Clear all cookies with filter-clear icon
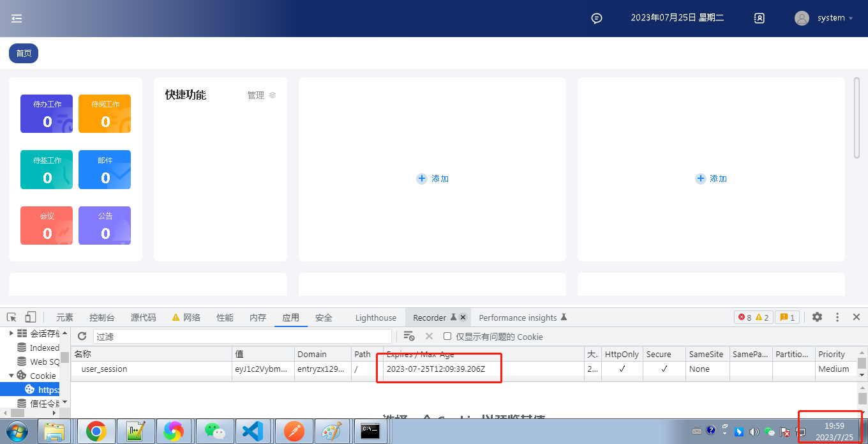This screenshot has width=868, height=444. 409,336
